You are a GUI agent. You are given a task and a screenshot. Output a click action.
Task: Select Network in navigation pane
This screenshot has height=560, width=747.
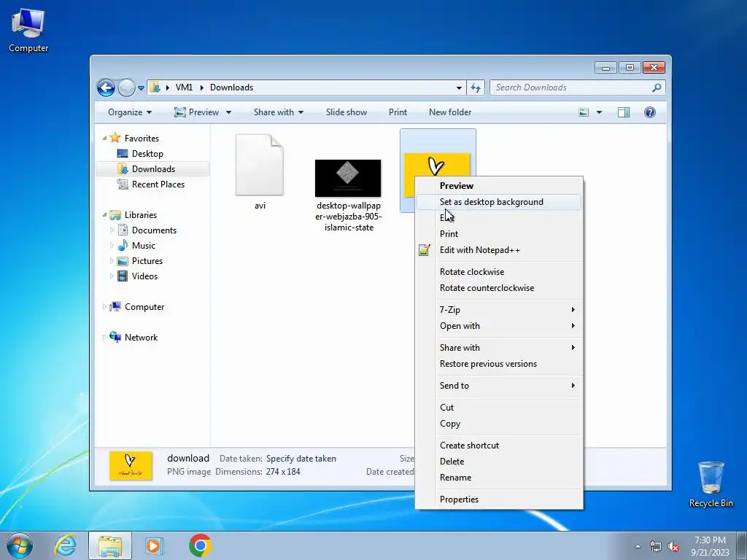coord(141,338)
